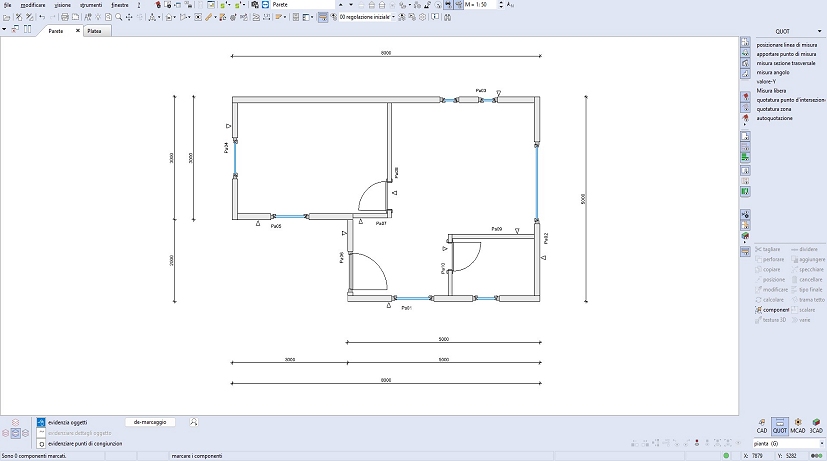Image resolution: width=827 pixels, height=461 pixels.
Task: Click the top icon in right vertical toolbar
Action: pos(744,45)
